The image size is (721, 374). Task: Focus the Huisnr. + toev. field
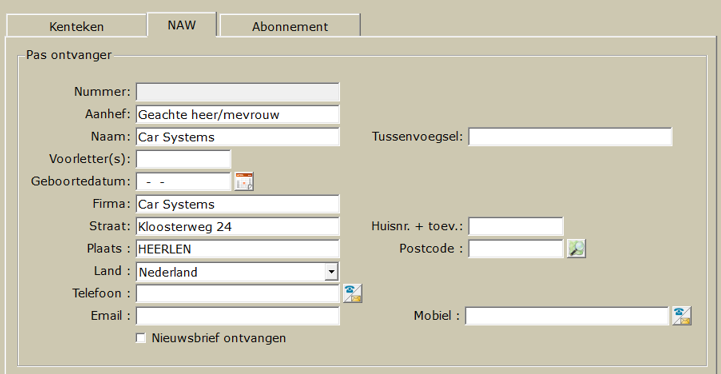pyautogui.click(x=516, y=226)
